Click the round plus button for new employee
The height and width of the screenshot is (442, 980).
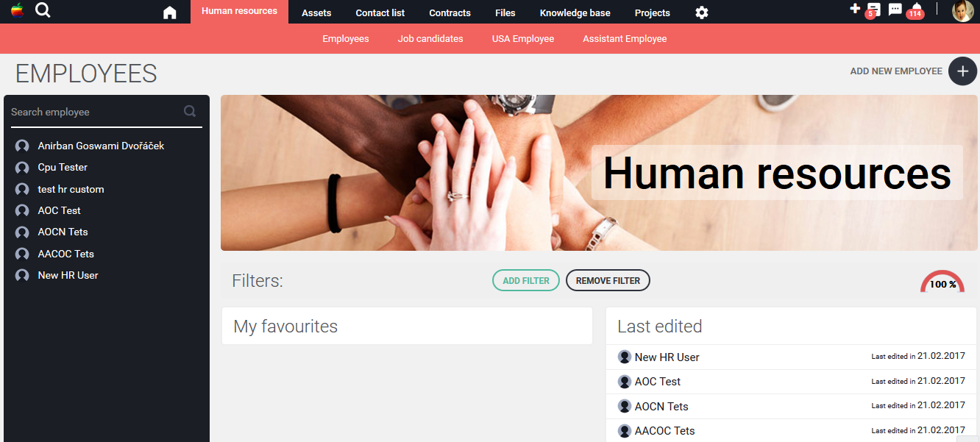962,71
